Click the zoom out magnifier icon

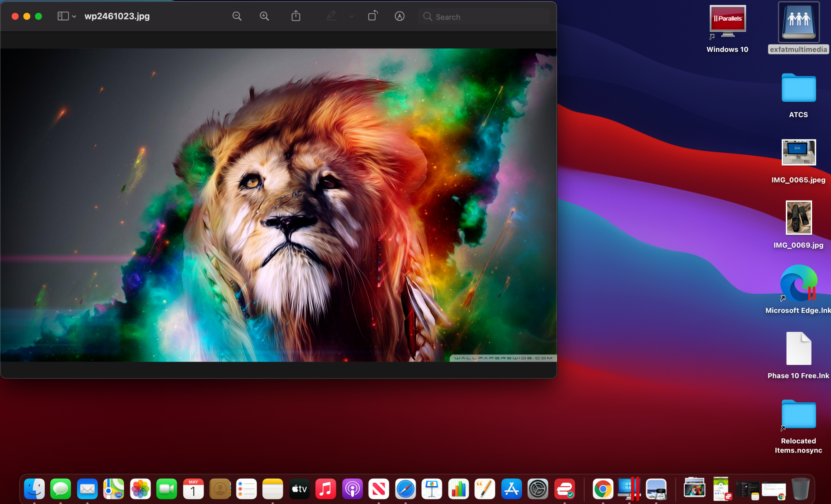click(x=237, y=16)
